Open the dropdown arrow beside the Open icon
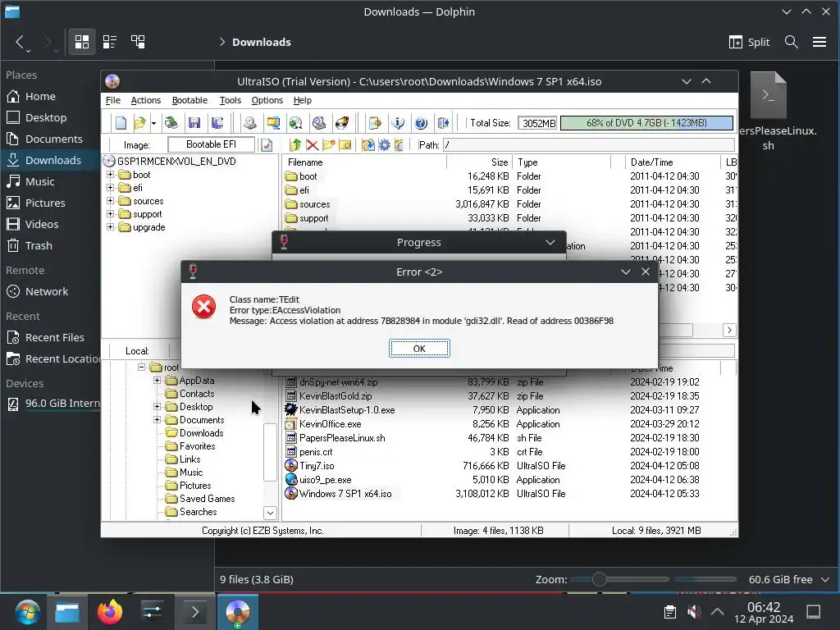The image size is (840, 630). pos(153,123)
